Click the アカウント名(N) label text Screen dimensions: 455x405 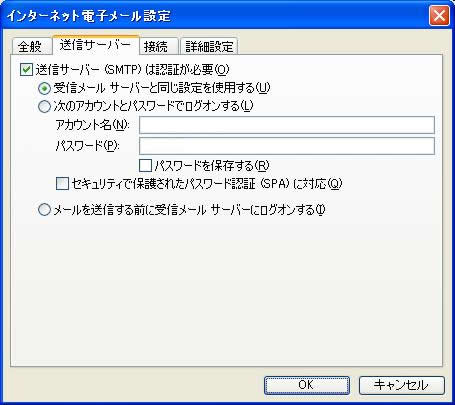(92, 125)
